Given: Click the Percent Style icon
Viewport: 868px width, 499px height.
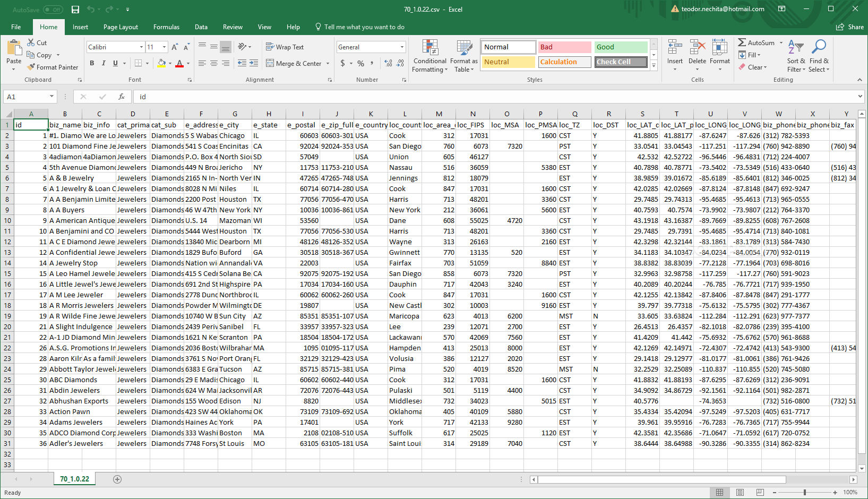Looking at the screenshot, I should coord(361,63).
